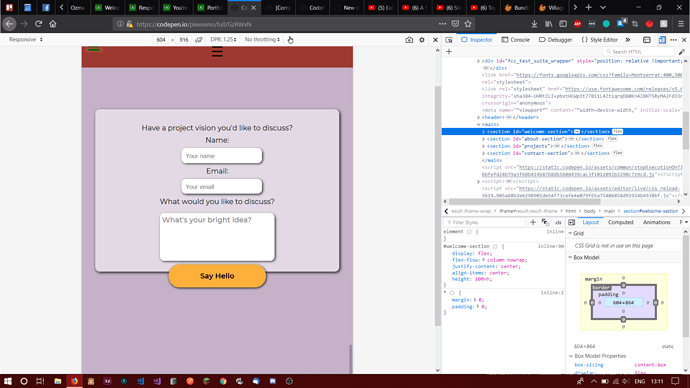Viewport: 690px width, 388px height.
Task: Go to the browser home page
Action: click(x=53, y=24)
